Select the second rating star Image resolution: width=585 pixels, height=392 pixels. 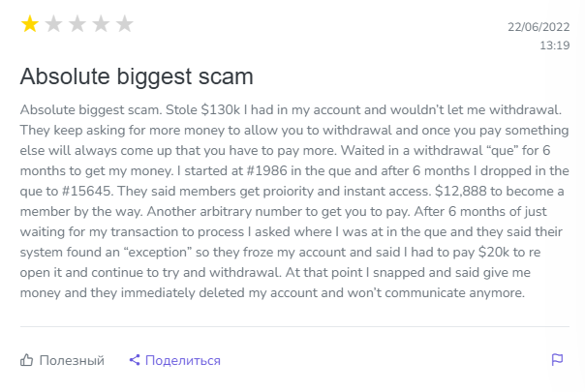pos(53,24)
